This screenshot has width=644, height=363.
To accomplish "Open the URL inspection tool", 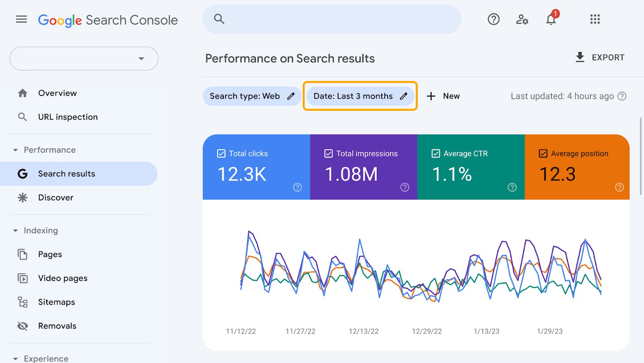I will (67, 117).
